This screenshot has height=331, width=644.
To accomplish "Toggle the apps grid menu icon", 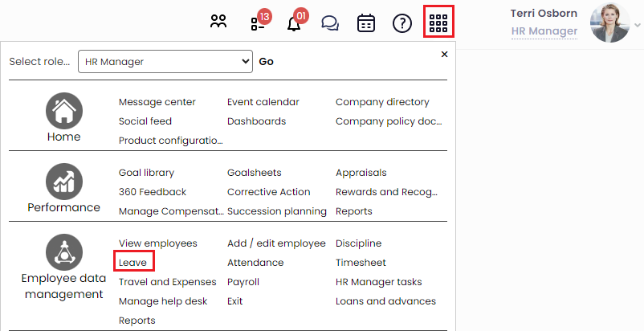I will (x=438, y=22).
